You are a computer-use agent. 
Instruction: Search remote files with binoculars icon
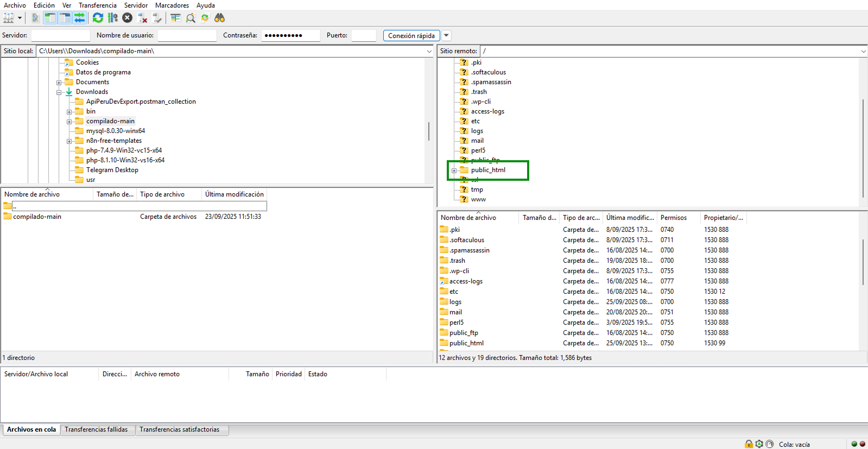[219, 18]
